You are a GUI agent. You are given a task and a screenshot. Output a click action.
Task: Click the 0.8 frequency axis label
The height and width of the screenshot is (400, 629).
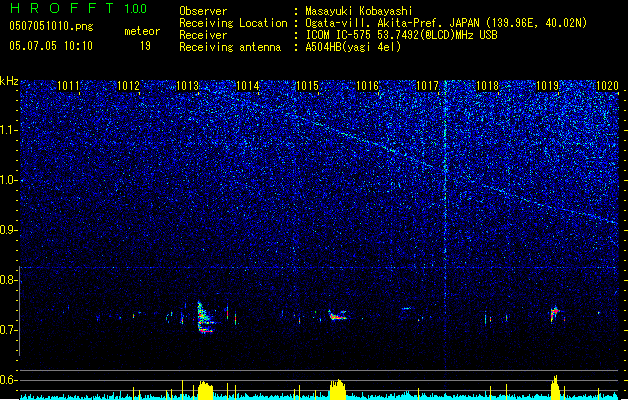click(8, 280)
